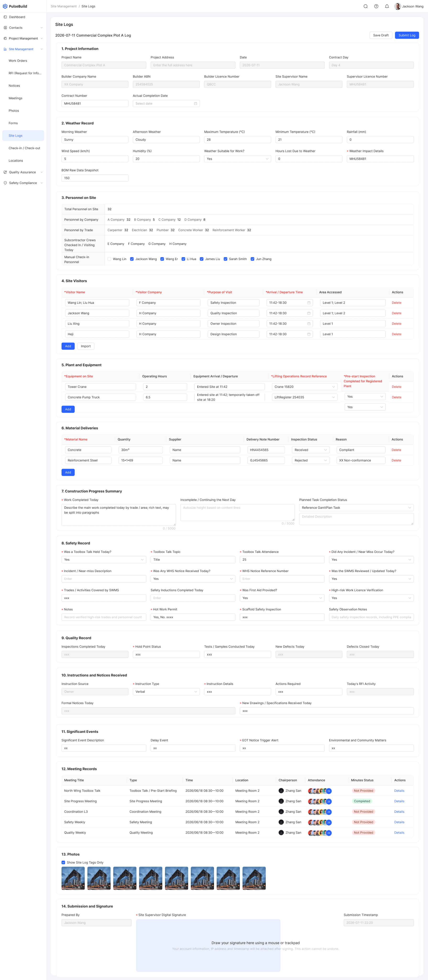The height and width of the screenshot is (980, 428).
Task: Click the Safety Compliance shield icon
Action: (x=5, y=183)
